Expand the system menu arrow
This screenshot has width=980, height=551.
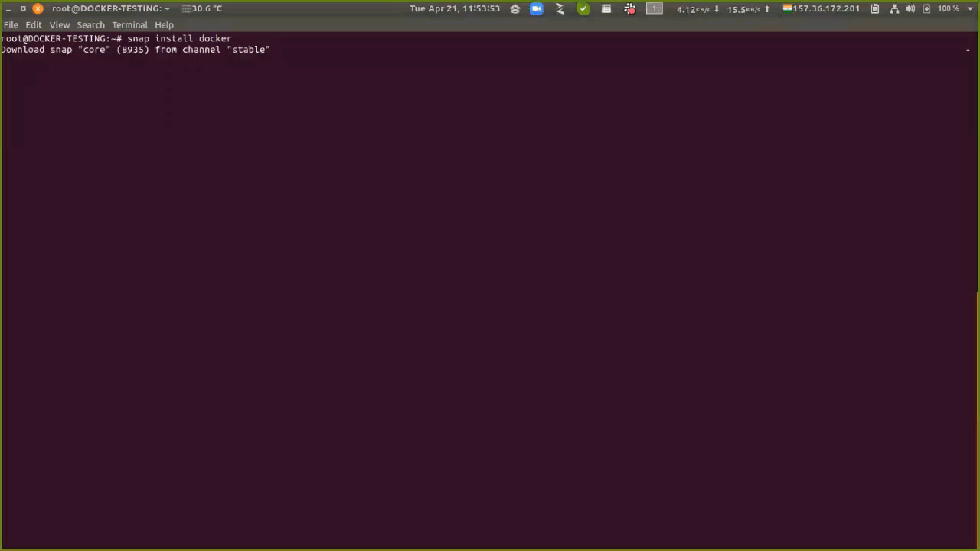tap(969, 8)
